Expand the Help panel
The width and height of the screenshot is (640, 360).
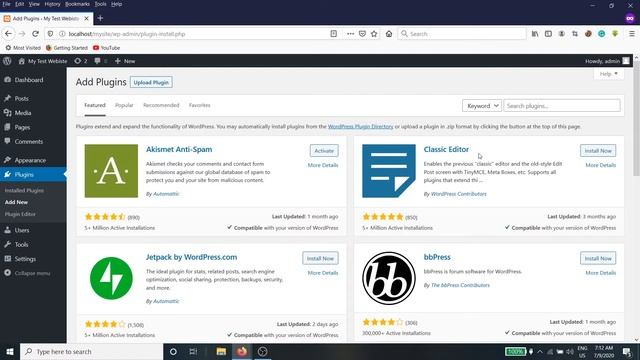[609, 74]
